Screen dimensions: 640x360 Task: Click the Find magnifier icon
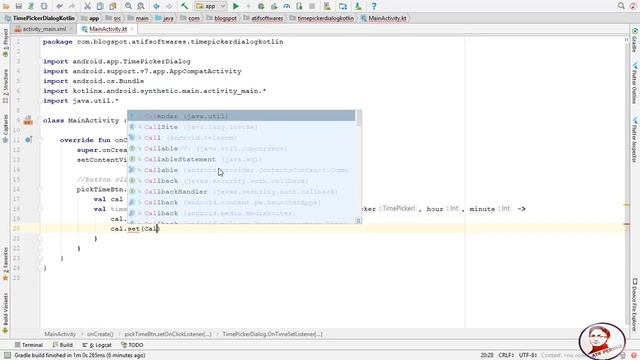pos(128,6)
